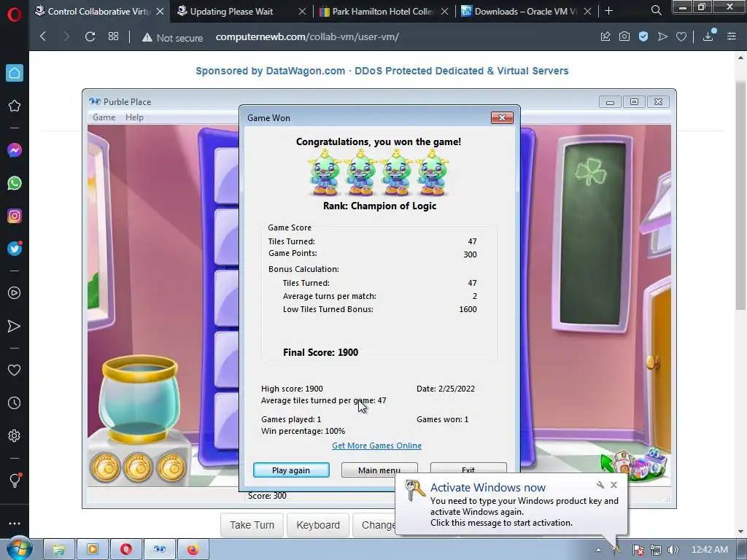Open Opera from the VM taskbar
Viewport: 747px width, 560px height.
pos(125,550)
